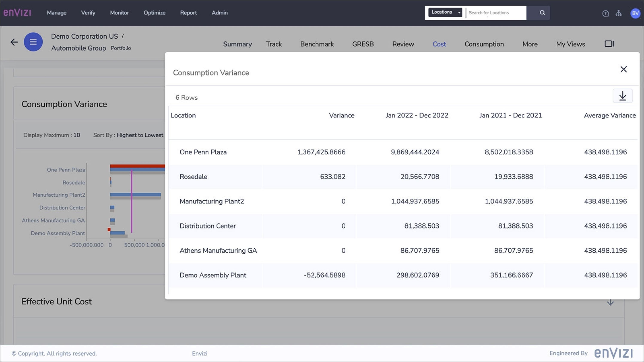This screenshot has height=362, width=644.
Task: Switch to the GRESB tab
Action: pyautogui.click(x=363, y=44)
